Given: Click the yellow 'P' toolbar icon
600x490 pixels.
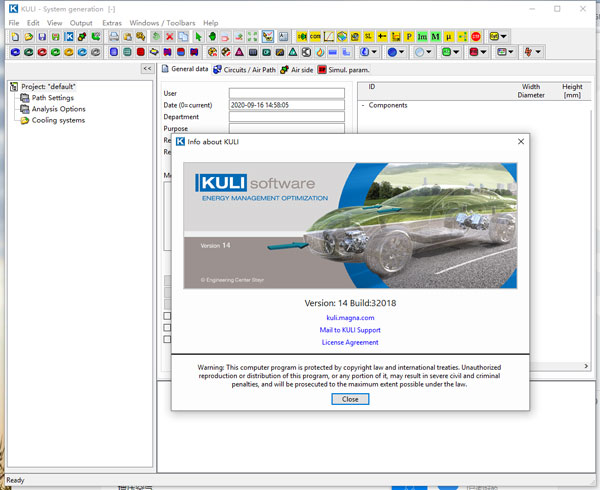Looking at the screenshot, I should (x=410, y=37).
